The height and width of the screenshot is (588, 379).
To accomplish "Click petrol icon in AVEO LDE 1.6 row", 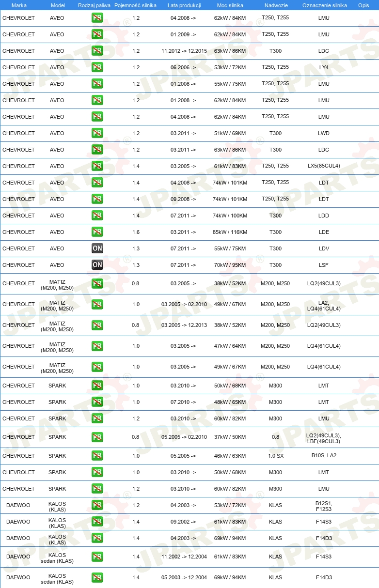I will 97,232.
